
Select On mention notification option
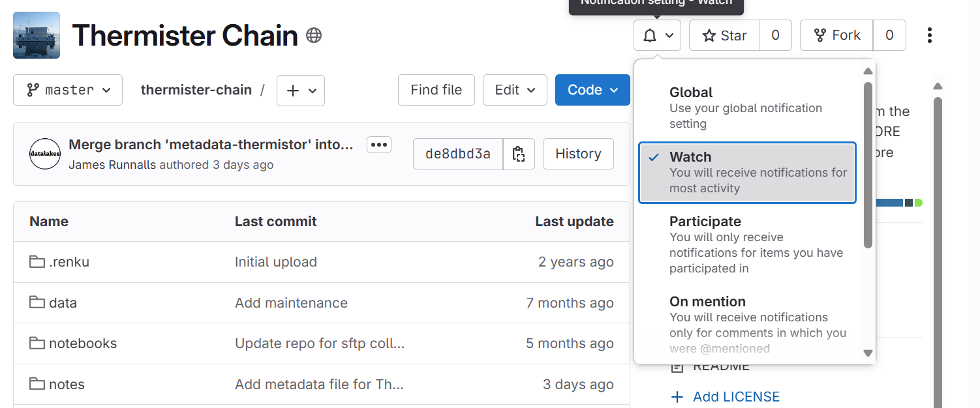pos(747,325)
